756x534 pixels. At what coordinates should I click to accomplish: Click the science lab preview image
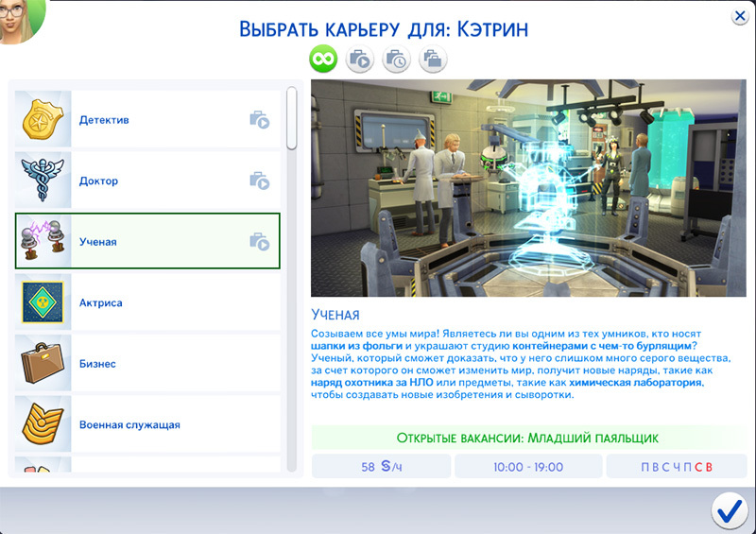528,188
